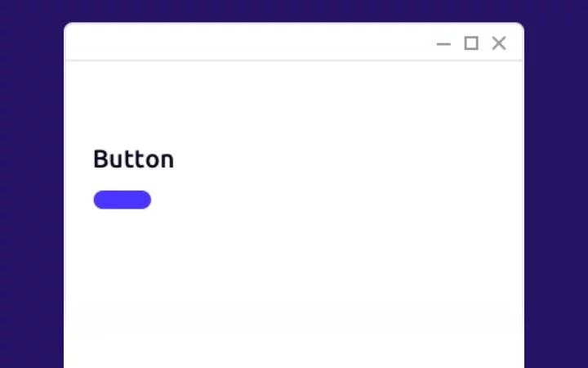
Task: Click the center of the window title bar
Action: coord(294,43)
